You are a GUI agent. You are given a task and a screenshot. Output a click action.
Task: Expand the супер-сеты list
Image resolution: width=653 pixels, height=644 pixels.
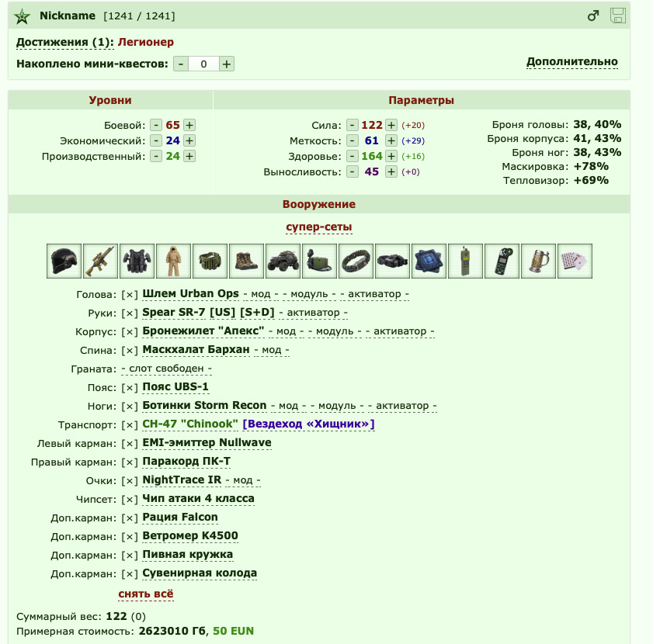click(319, 227)
